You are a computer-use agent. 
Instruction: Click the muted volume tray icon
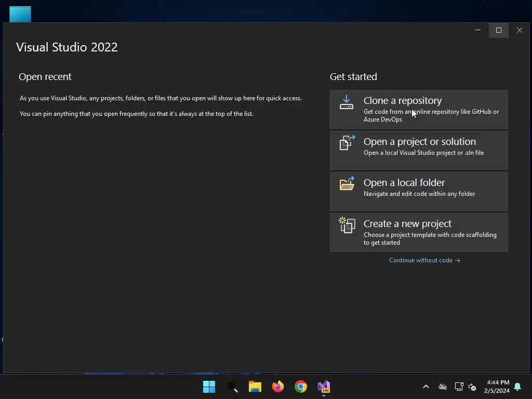[x=472, y=387]
